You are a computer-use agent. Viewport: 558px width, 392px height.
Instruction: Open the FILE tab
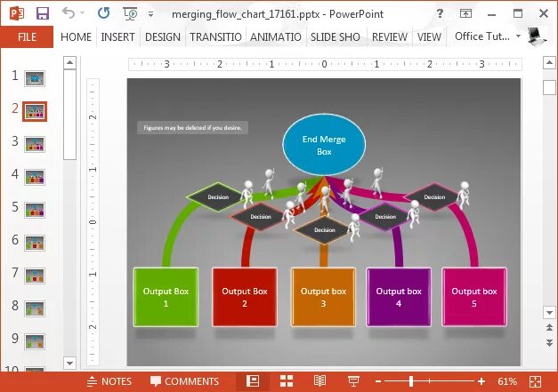pyautogui.click(x=27, y=37)
